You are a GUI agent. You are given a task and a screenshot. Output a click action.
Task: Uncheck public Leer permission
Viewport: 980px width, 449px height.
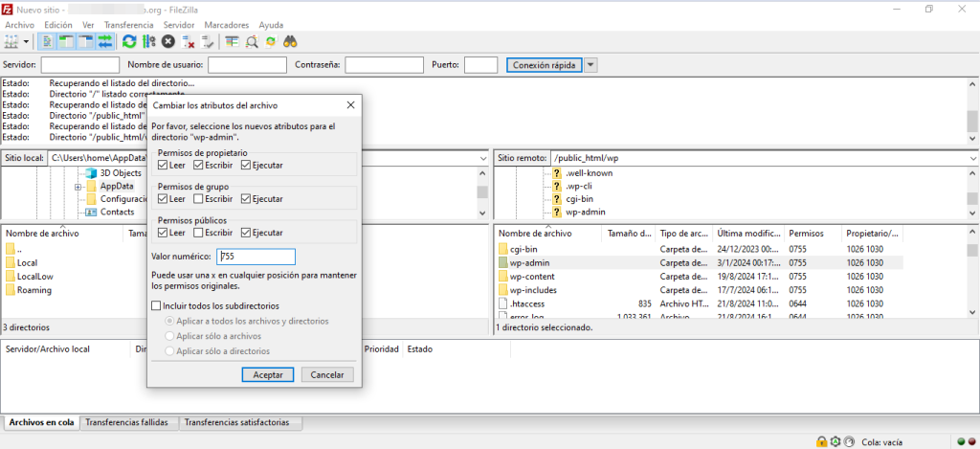(x=163, y=233)
